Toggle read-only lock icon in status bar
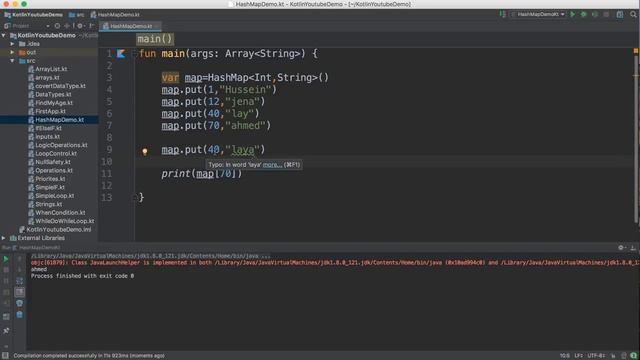640x360 pixels. tap(613, 356)
